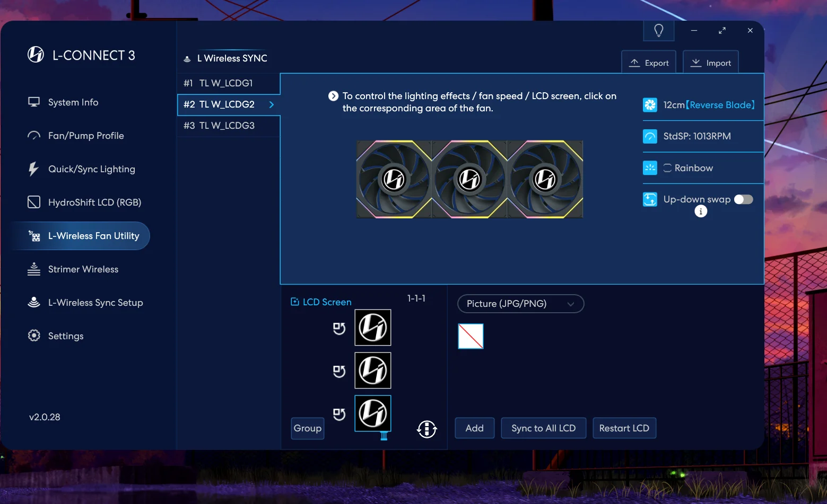The image size is (827, 504).
Task: Click the StdSP: 1013RPM speed label
Action: tap(697, 136)
